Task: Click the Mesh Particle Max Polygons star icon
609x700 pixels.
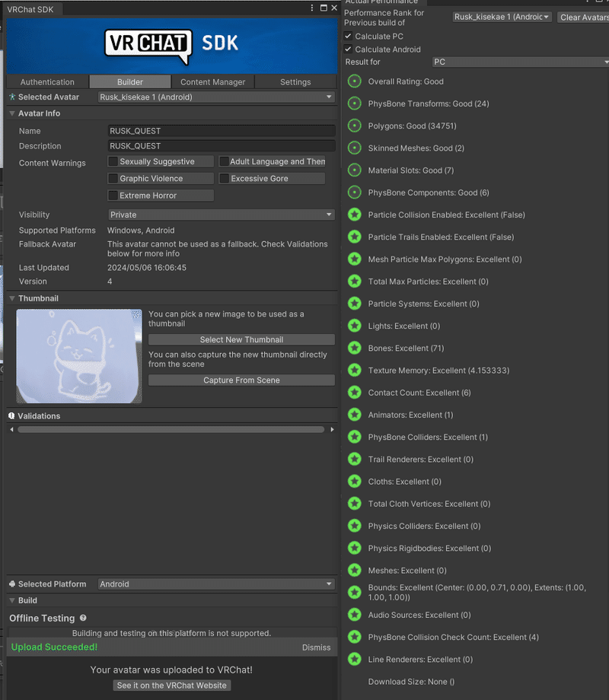Action: pyautogui.click(x=354, y=259)
